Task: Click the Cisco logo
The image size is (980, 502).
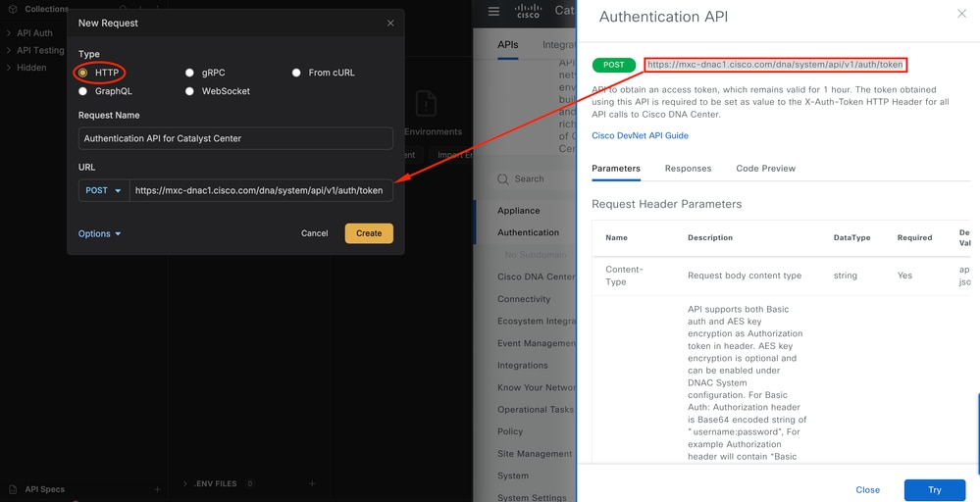Action: [528, 11]
